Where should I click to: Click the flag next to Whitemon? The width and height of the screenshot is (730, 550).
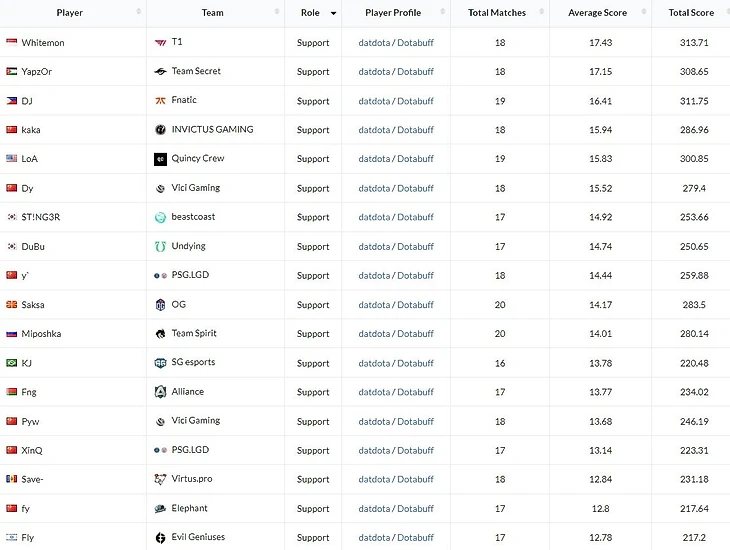pos(11,43)
